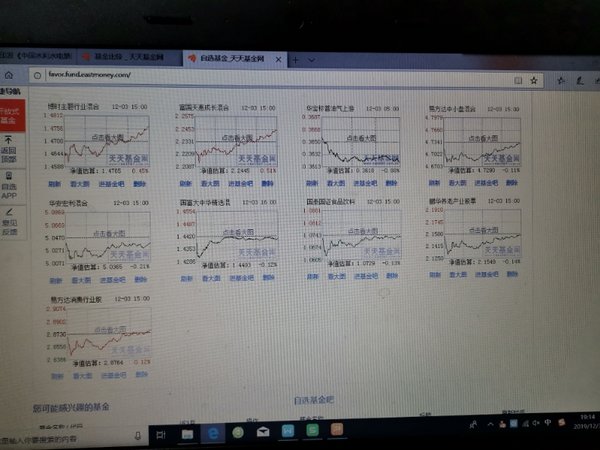Image resolution: width=600 pixels, height=450 pixels.
Task: Click 刷新 under 易方达中小盘混合
Action: click(x=434, y=183)
